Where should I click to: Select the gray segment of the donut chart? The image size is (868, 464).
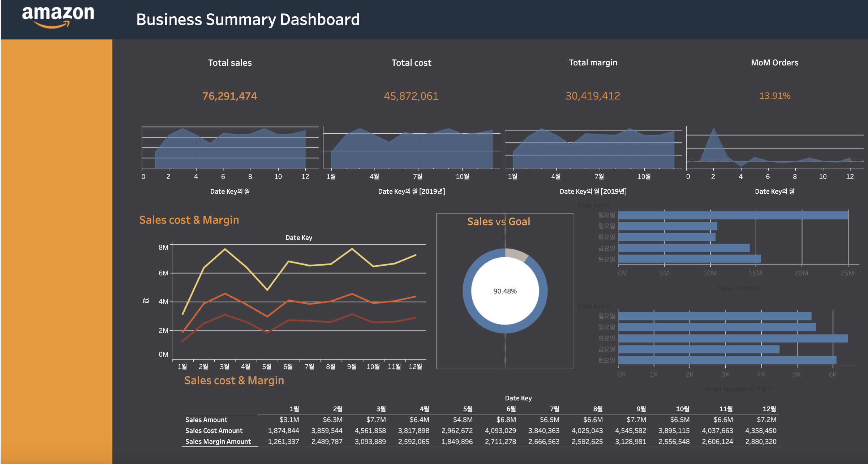(516, 254)
